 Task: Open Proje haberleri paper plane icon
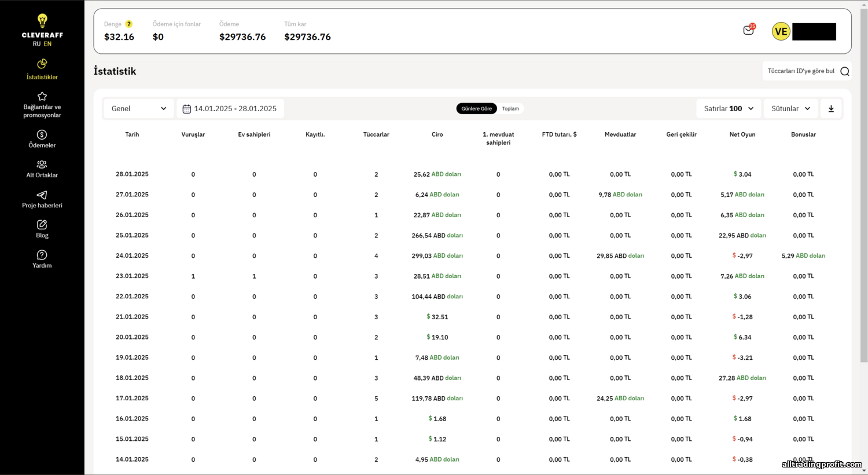click(42, 195)
